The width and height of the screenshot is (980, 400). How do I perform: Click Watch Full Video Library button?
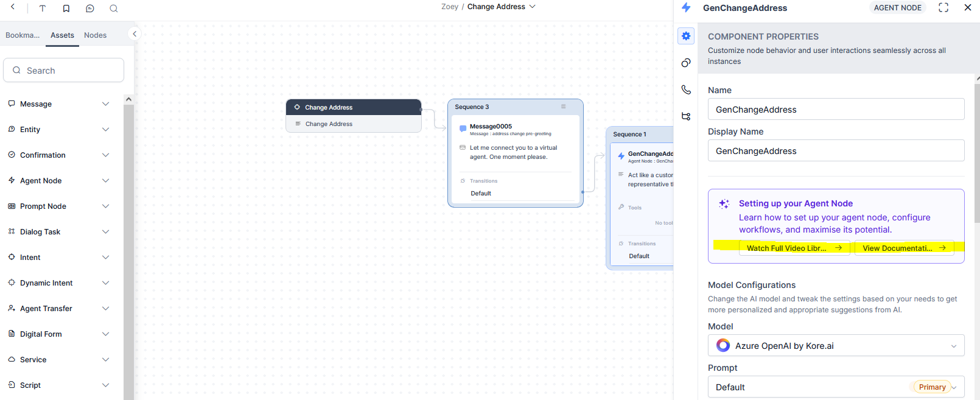[794, 248]
